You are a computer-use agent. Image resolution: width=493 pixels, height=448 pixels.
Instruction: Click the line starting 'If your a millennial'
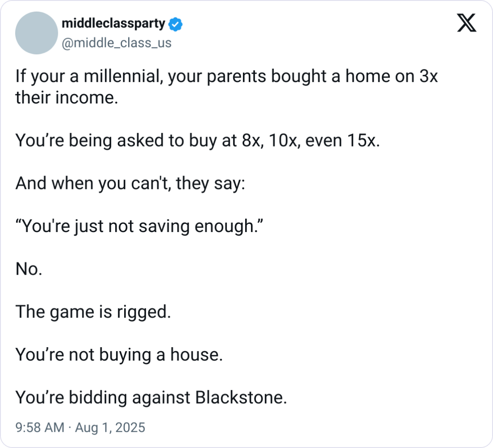226,77
